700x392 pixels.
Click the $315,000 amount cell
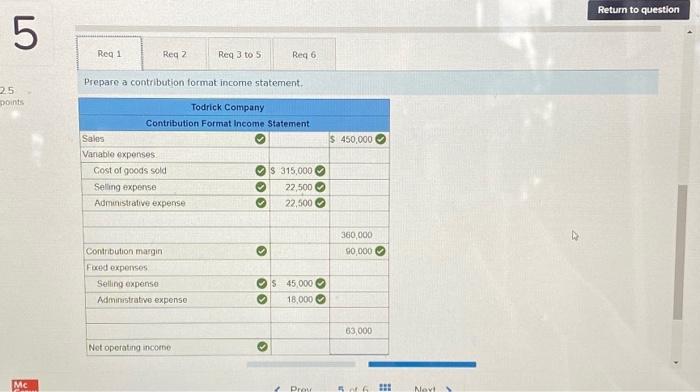click(x=300, y=171)
